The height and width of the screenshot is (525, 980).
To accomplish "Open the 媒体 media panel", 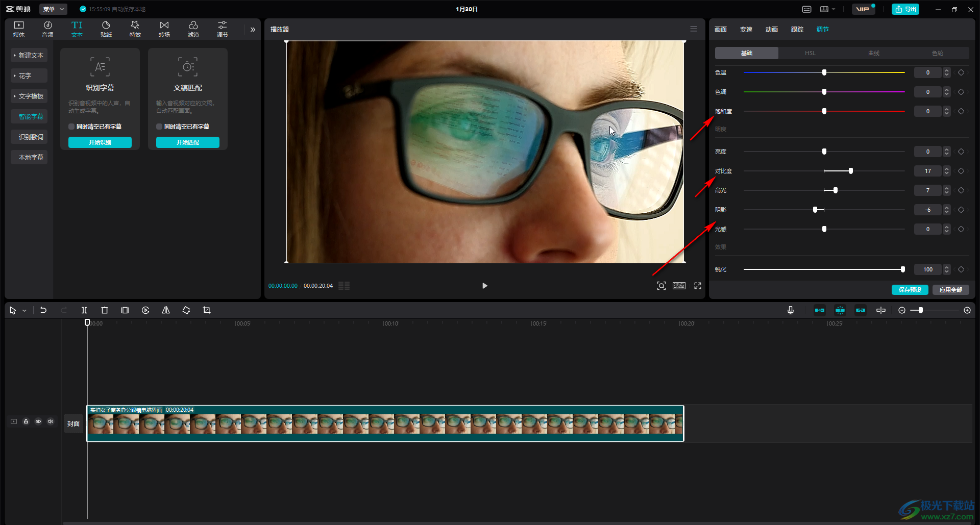I will [19, 29].
